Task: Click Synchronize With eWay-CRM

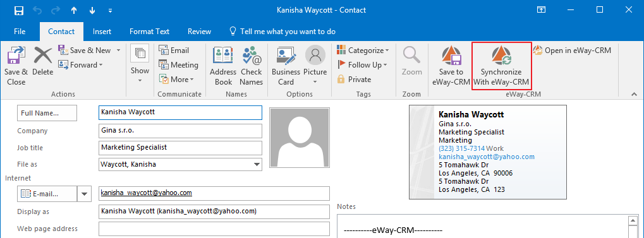Action: click(501, 66)
